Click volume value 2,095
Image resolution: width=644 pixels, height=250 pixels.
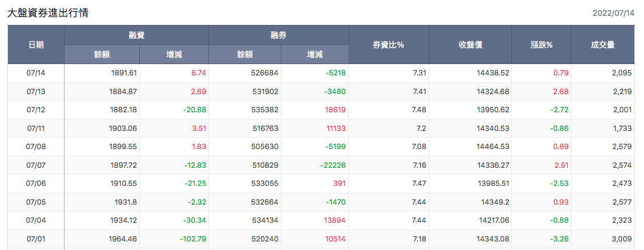tap(622, 73)
